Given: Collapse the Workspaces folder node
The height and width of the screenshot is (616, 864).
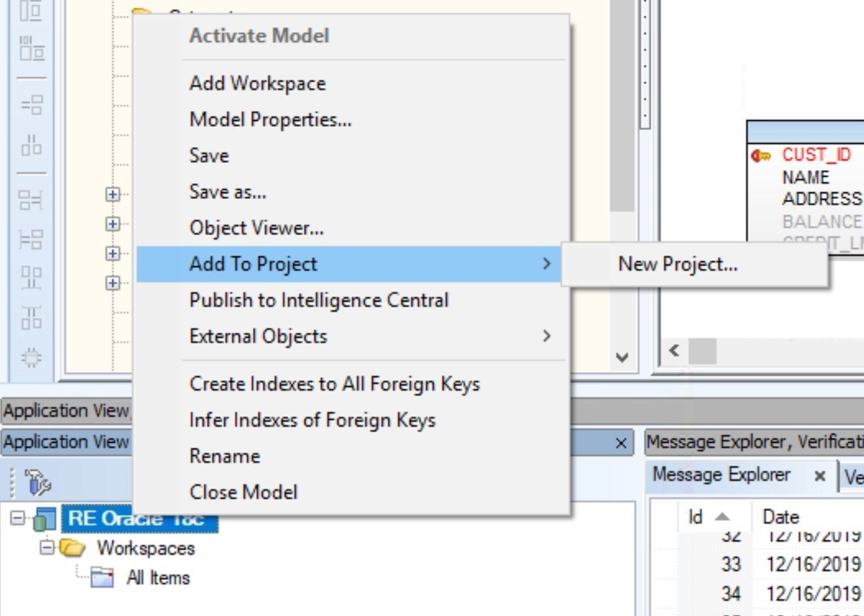Looking at the screenshot, I should coord(47,547).
